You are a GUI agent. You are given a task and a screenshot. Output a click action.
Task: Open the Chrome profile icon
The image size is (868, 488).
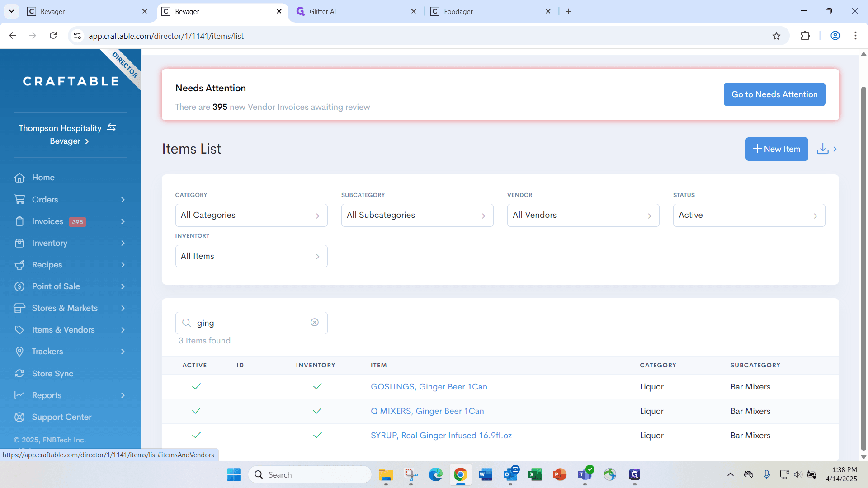pyautogui.click(x=835, y=36)
